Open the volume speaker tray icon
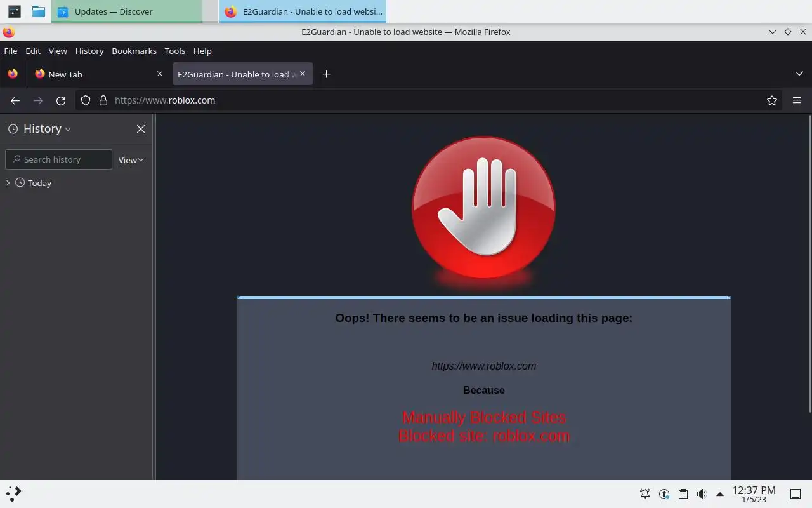812x508 pixels. 702,493
